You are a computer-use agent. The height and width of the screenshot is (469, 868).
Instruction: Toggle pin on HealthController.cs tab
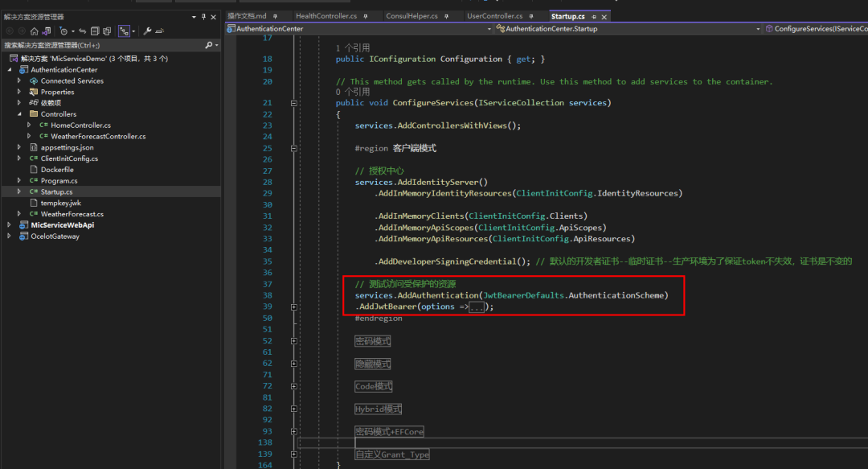(x=366, y=17)
